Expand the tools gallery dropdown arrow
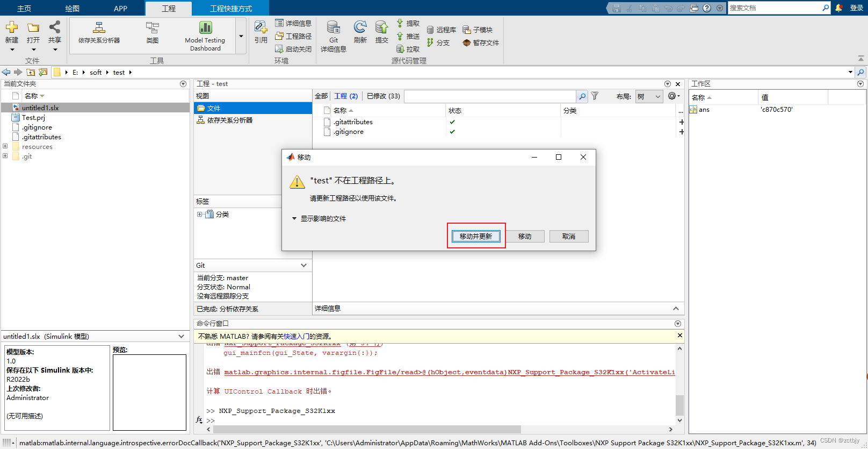Viewport: 868px width, 449px height. pos(241,36)
